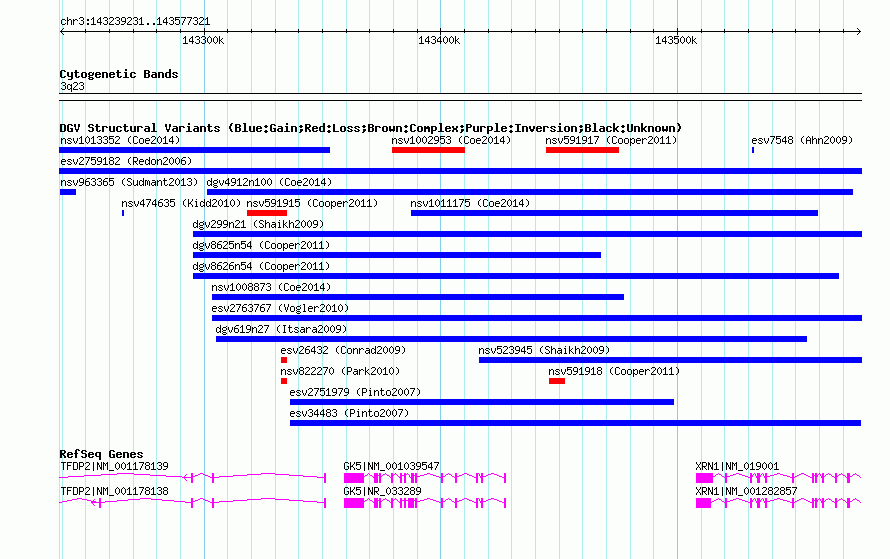Viewport: 890px width, 559px height.
Task: Click the nsv523945 (Shaikh2009) blue bar
Action: 670,360
